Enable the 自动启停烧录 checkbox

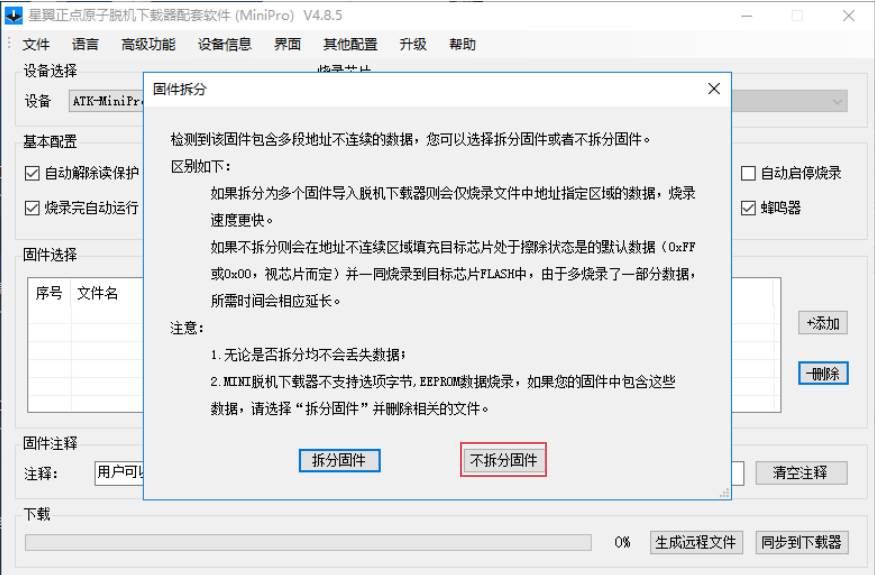748,174
